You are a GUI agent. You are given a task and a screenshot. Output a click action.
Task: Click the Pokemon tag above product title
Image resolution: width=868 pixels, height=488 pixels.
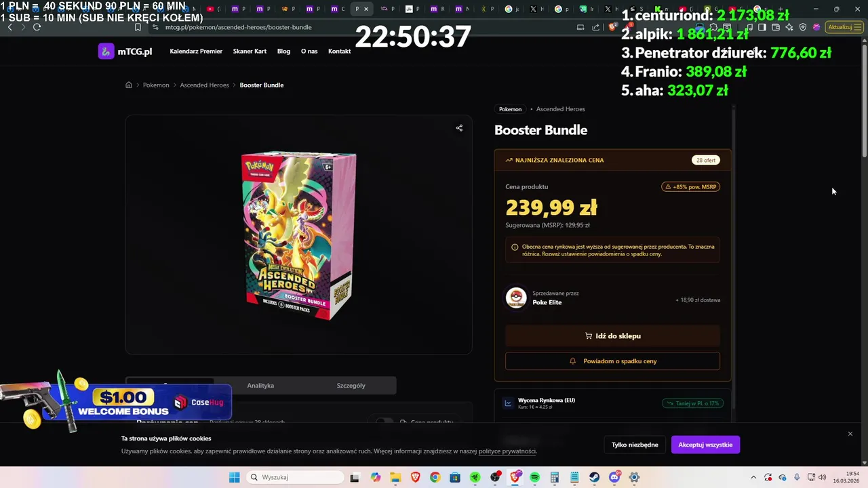coord(511,109)
